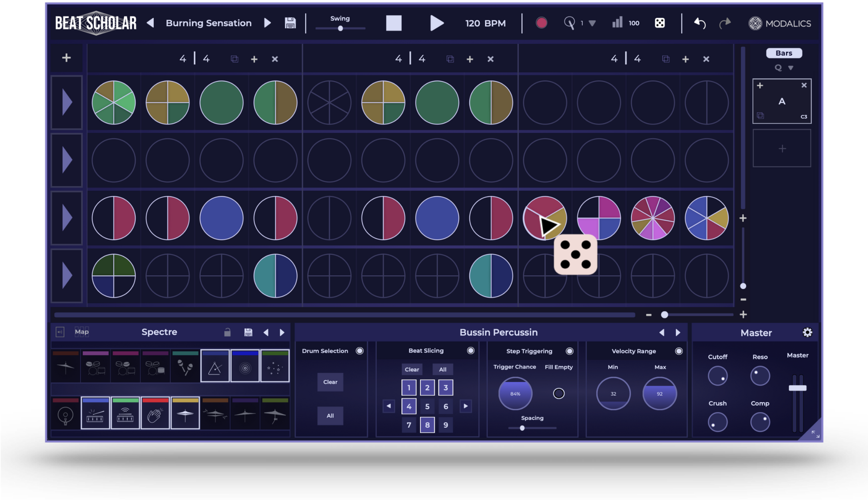Click the Clear button under Drum Selection
This screenshot has width=868, height=500.
[x=330, y=382]
